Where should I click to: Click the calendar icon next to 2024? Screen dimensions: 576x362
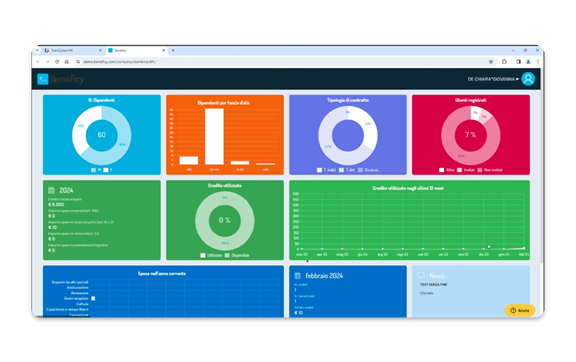pos(51,190)
